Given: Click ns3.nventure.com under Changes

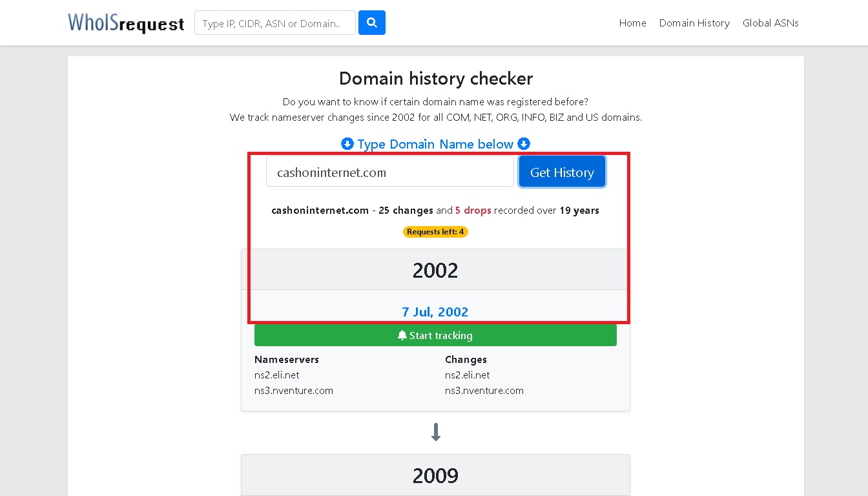Looking at the screenshot, I should [484, 390].
